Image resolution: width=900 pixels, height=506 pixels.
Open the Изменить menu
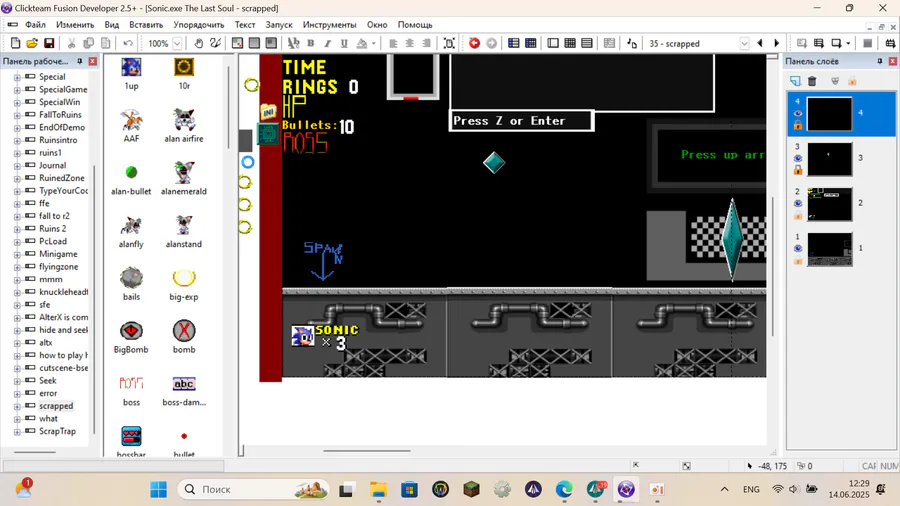tap(75, 25)
